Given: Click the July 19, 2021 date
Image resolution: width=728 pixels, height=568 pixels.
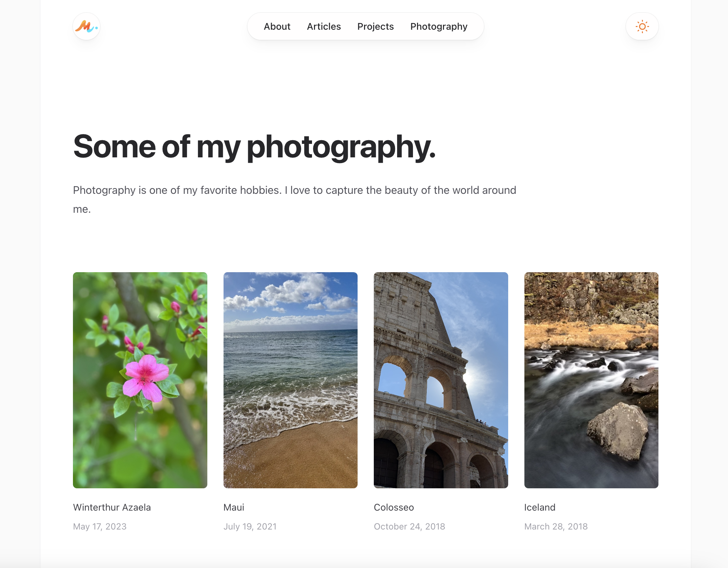Looking at the screenshot, I should coord(250,526).
